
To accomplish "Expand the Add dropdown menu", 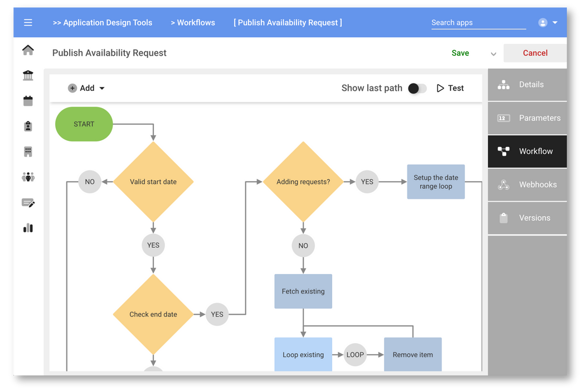I will click(x=87, y=88).
